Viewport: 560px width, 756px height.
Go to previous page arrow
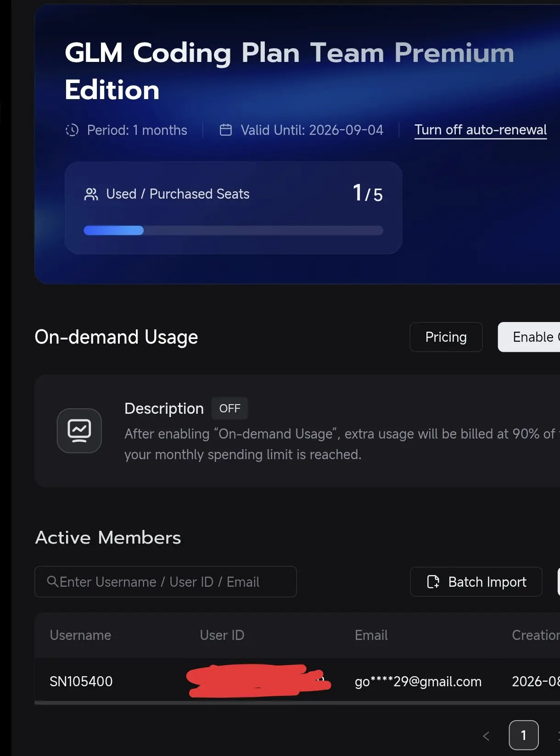[x=486, y=736]
